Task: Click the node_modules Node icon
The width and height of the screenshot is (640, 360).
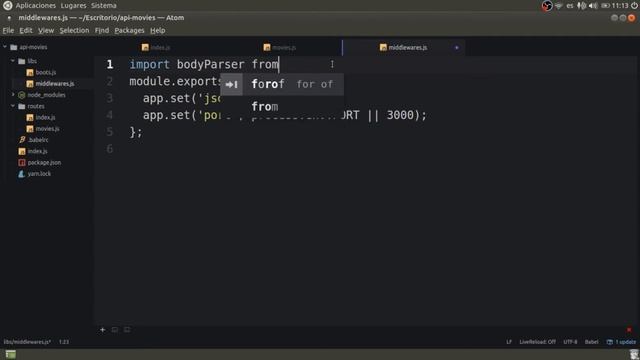Action: (x=22, y=95)
